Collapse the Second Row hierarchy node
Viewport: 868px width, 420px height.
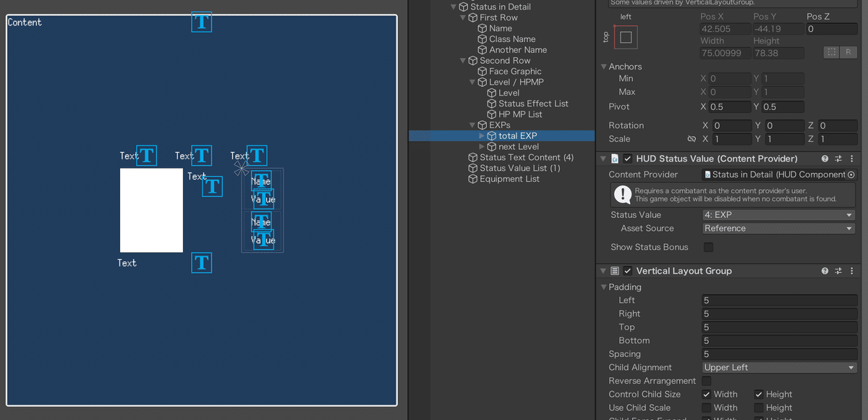464,61
